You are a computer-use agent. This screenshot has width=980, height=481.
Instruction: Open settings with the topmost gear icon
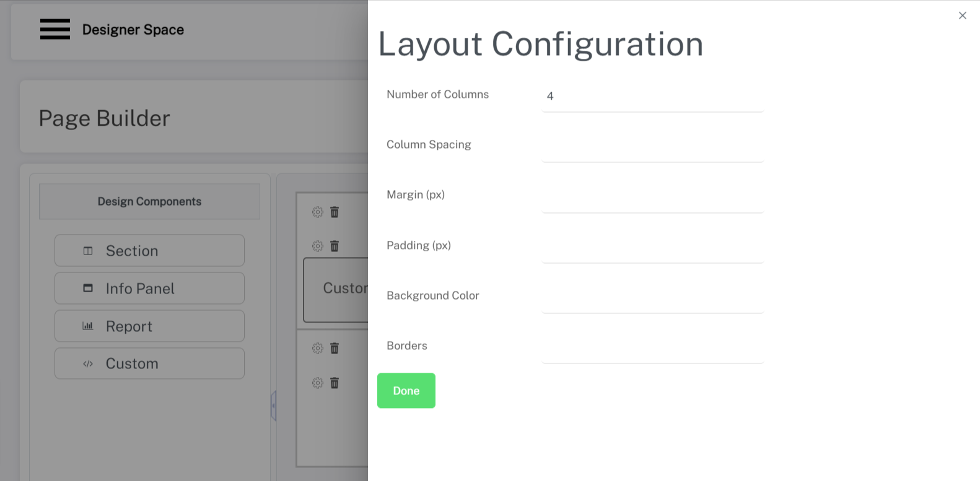pos(318,212)
